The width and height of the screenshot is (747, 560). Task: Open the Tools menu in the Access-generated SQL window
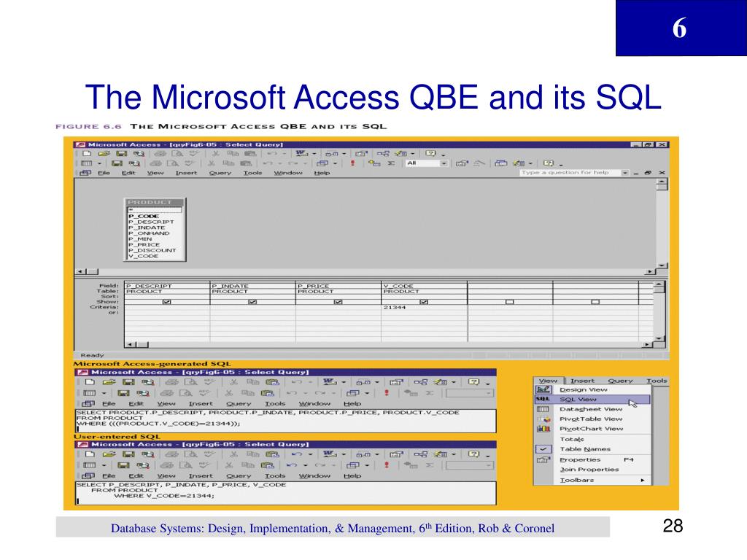pos(275,403)
